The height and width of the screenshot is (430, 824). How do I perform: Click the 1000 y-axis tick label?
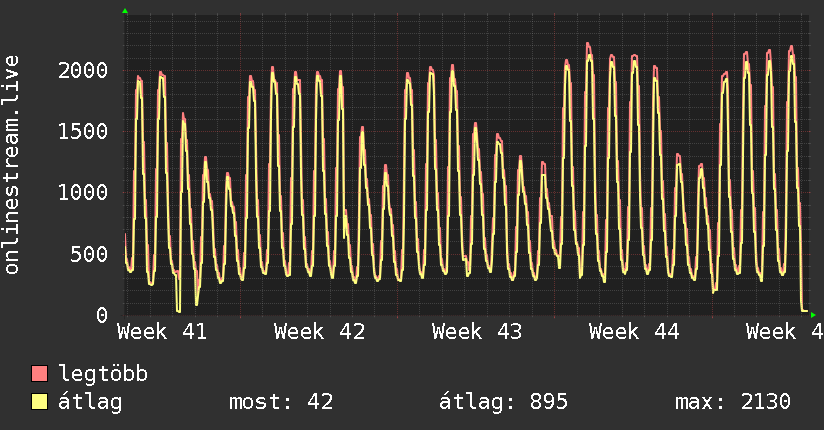(83, 192)
